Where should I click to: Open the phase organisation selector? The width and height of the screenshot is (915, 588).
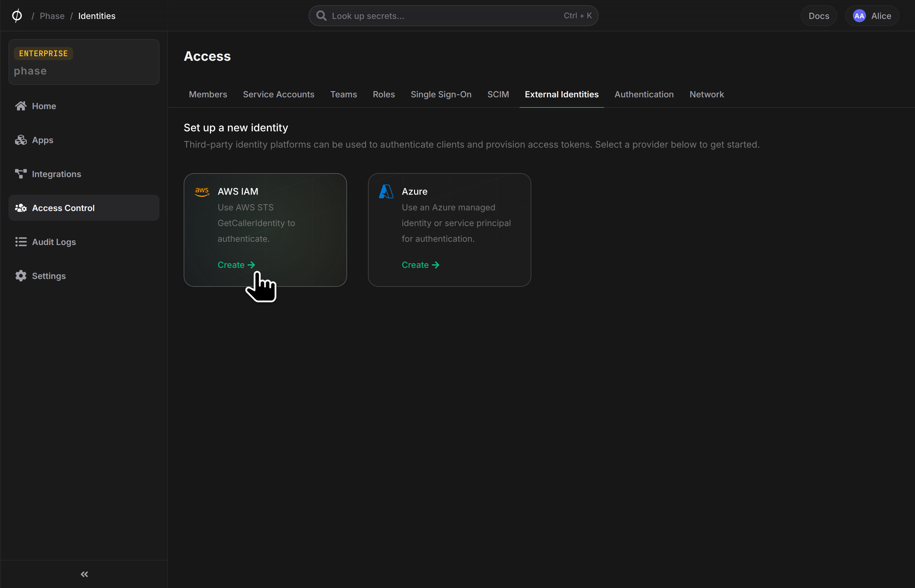point(84,62)
